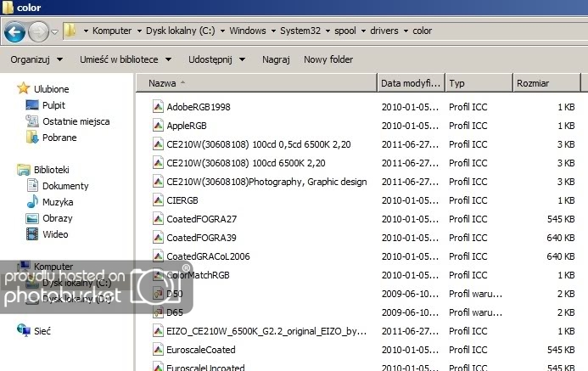This screenshot has height=371, width=588.
Task: Expand arrow after Windows breadcrumb
Action: 273,31
